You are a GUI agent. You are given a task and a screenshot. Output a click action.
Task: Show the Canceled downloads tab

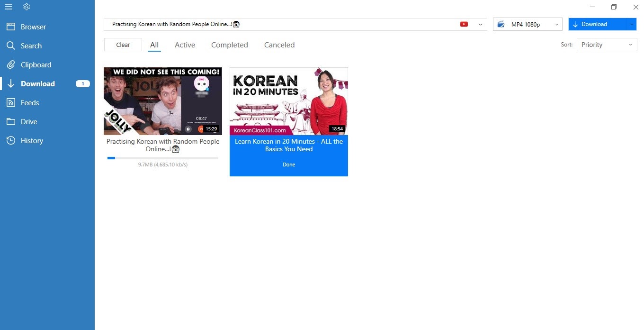click(279, 45)
